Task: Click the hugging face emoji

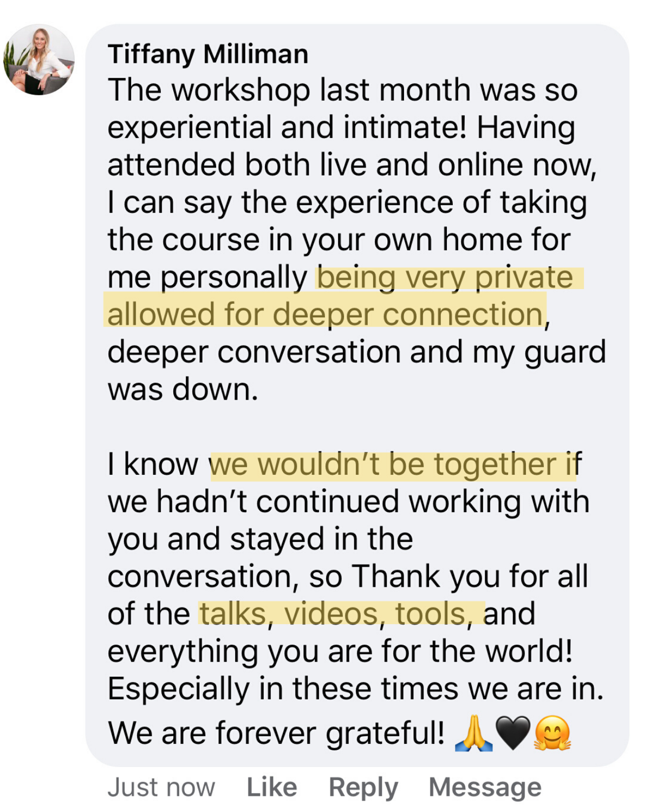Action: click(x=552, y=734)
